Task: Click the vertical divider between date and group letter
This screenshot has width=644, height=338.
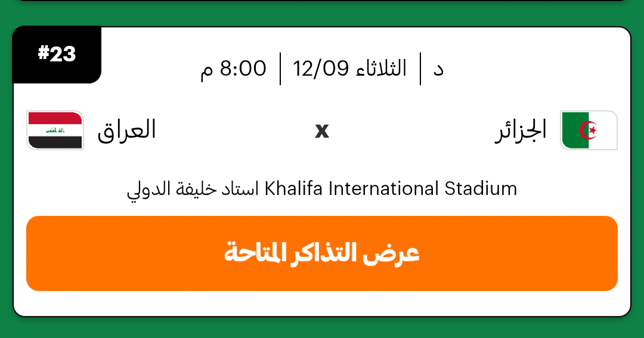Action: [x=420, y=69]
